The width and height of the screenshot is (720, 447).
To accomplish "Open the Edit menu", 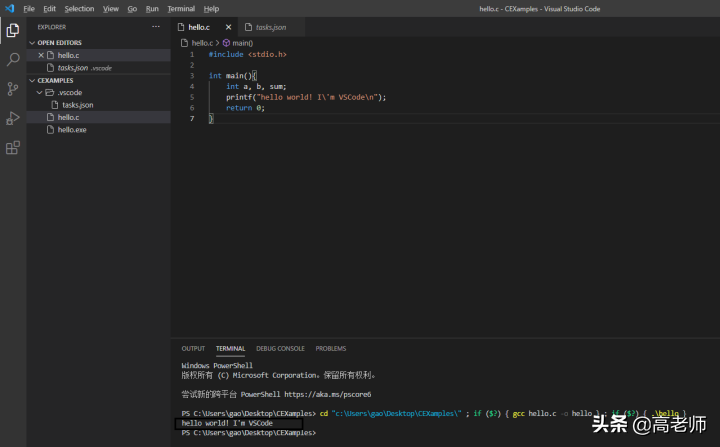I will click(49, 9).
